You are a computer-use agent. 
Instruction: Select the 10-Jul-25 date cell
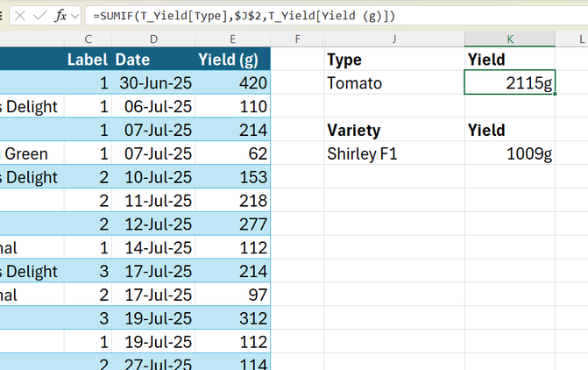153,177
